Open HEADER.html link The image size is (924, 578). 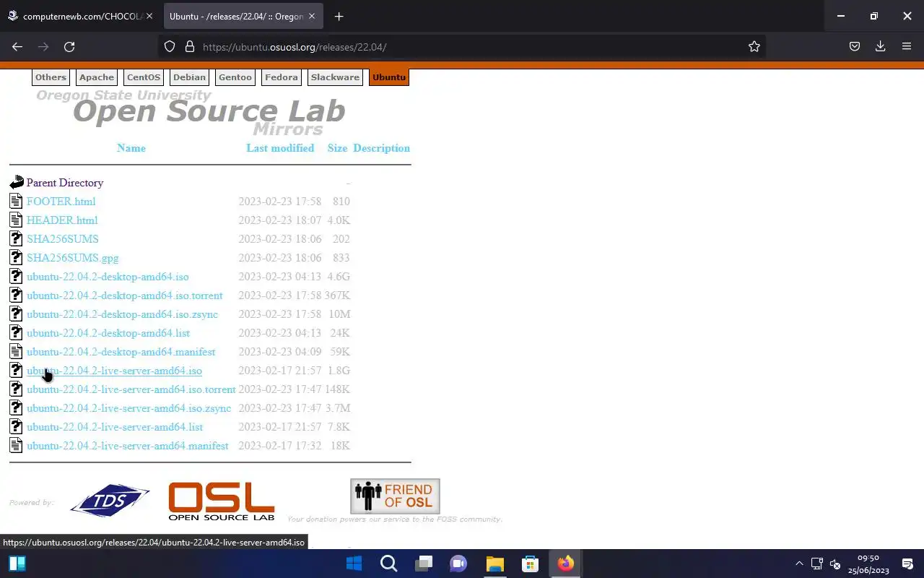[62, 220]
